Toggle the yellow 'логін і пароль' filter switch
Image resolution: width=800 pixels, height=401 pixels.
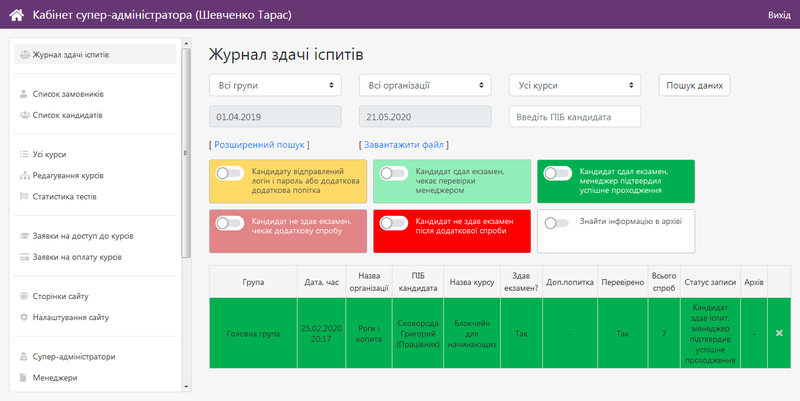click(x=230, y=173)
